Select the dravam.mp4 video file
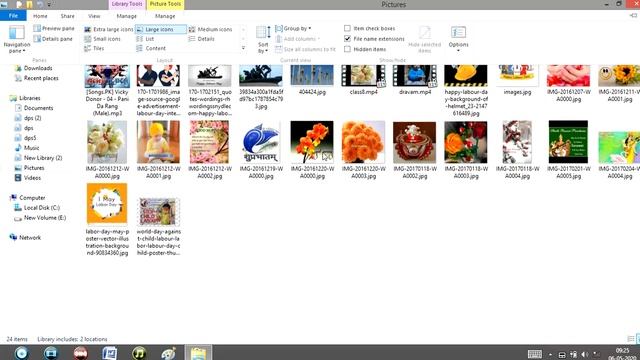 415,80
